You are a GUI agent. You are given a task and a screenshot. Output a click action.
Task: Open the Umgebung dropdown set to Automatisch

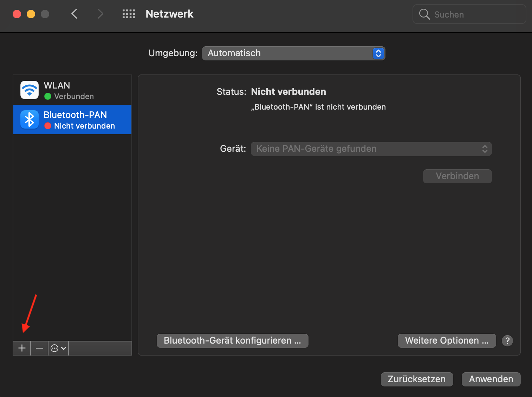point(293,53)
